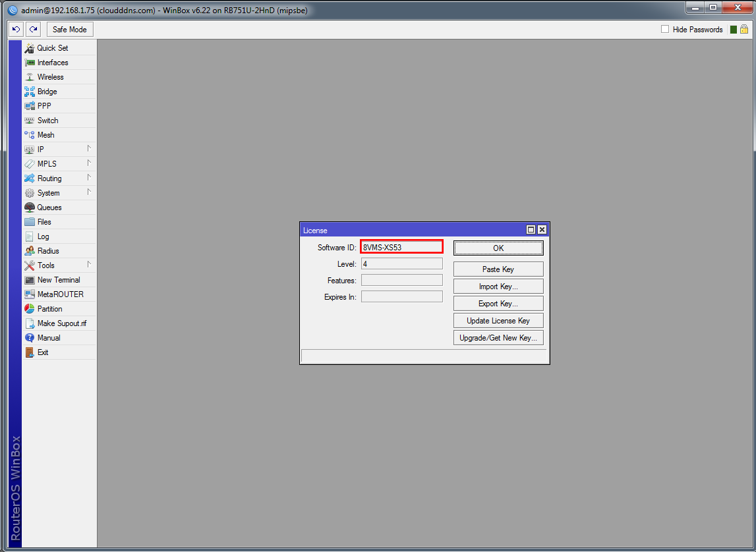Viewport: 756px width, 552px height.
Task: Click the Partition pie chart icon
Action: pos(30,309)
